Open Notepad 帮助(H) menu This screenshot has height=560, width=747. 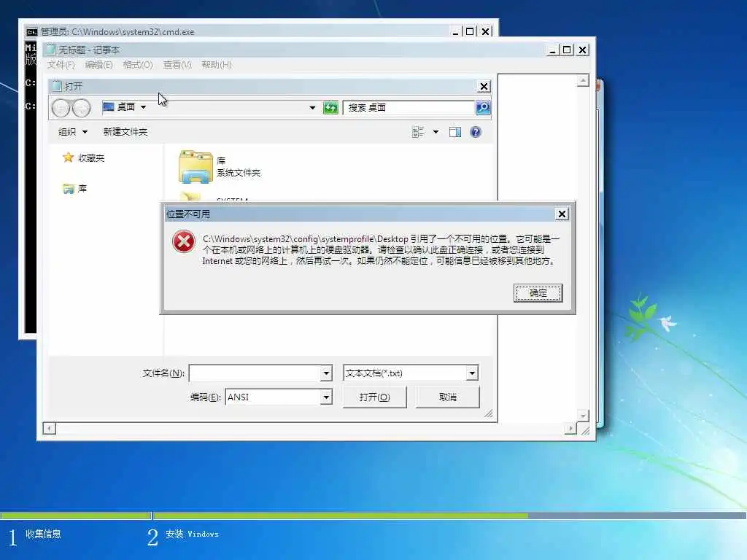[216, 65]
